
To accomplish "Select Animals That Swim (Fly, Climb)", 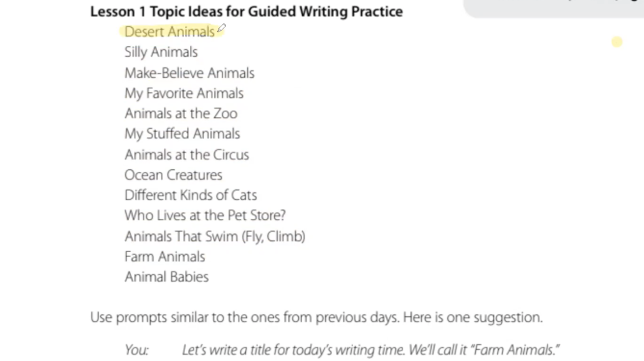I will (215, 237).
